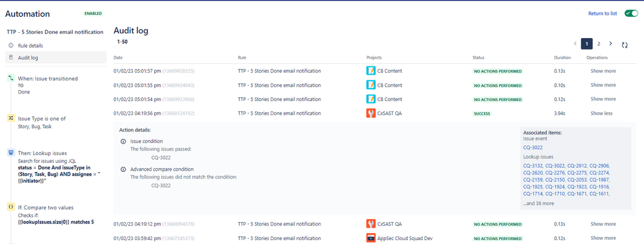Click the 3.94s duration value
The image size is (644, 244).
coord(560,113)
